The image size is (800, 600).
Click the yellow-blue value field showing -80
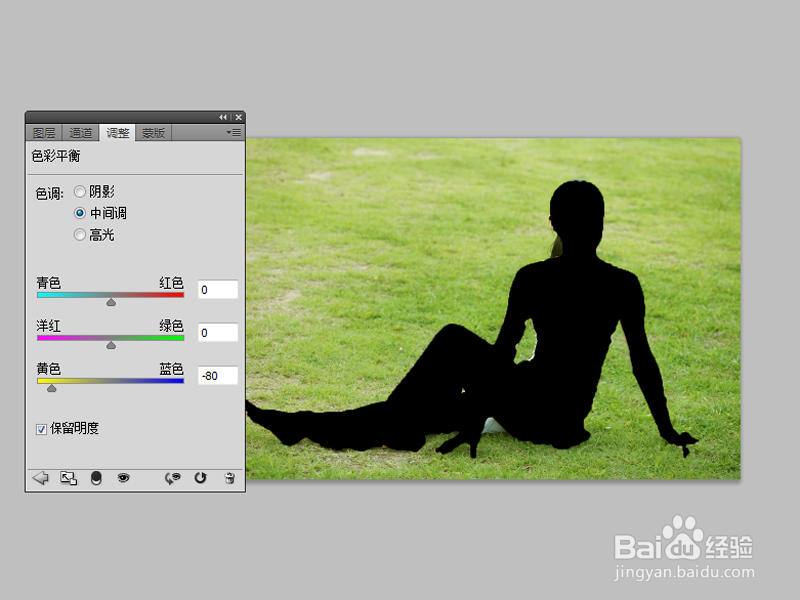point(218,376)
